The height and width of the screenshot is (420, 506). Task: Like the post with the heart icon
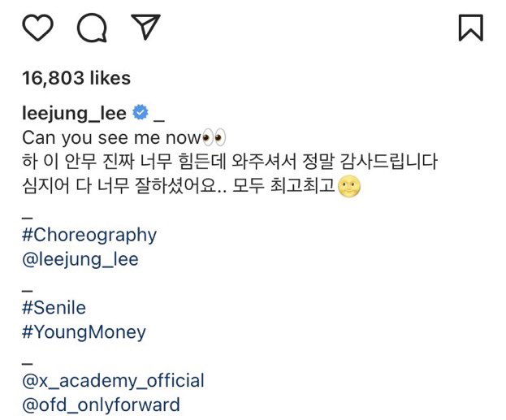(37, 28)
